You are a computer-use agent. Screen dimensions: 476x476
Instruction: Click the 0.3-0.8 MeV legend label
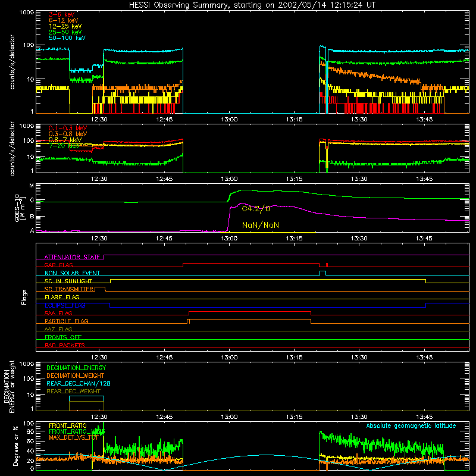(x=68, y=134)
